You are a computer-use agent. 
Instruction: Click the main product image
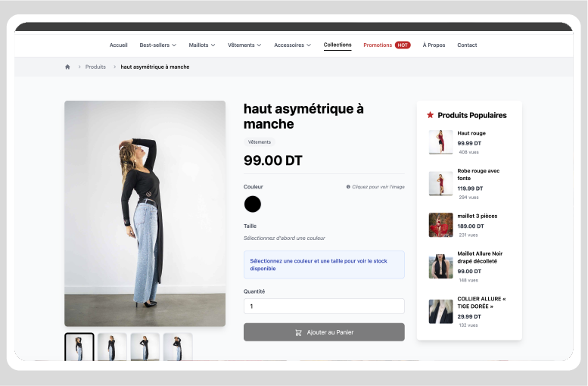(145, 213)
